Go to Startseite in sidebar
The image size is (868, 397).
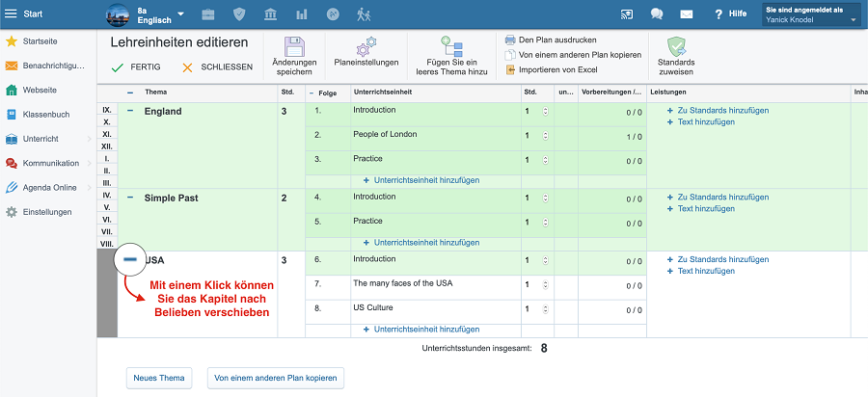(x=40, y=41)
